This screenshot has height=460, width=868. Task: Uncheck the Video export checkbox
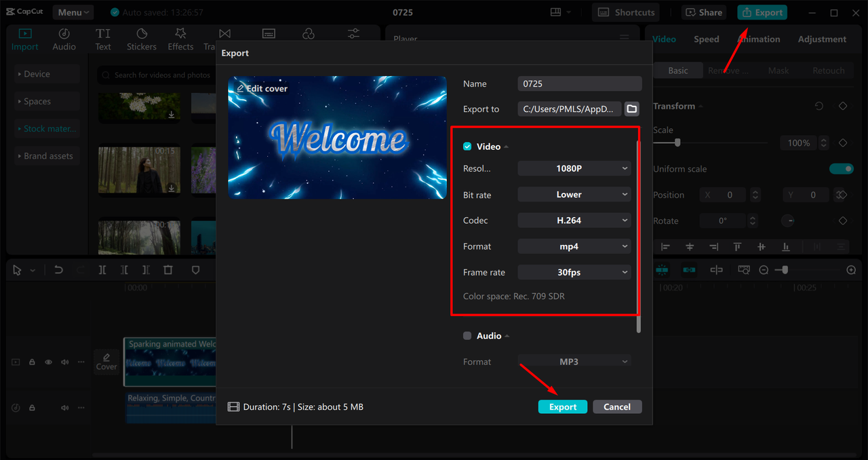pyautogui.click(x=467, y=147)
